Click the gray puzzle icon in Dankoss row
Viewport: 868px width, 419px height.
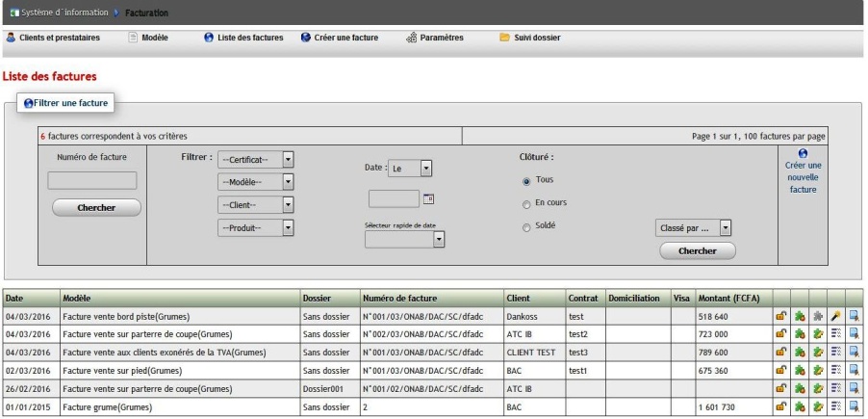pyautogui.click(x=818, y=317)
